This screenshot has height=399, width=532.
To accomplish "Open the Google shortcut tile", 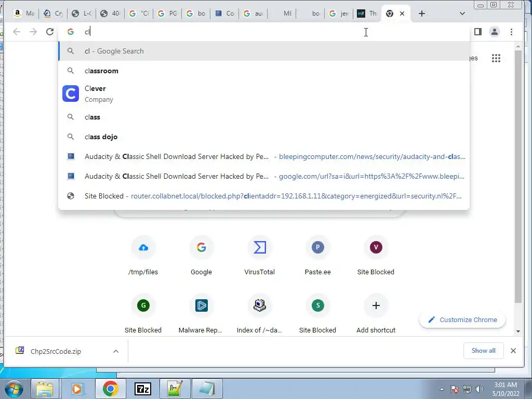I will [x=201, y=255].
